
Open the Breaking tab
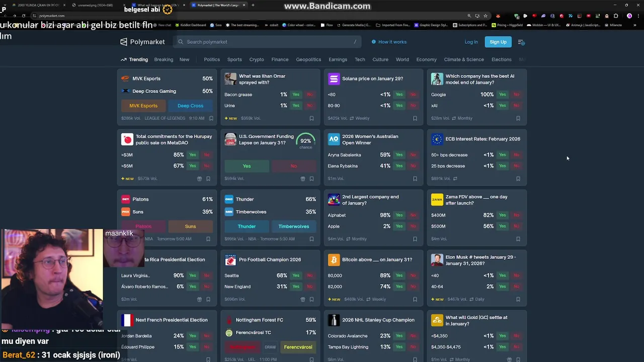click(x=164, y=59)
